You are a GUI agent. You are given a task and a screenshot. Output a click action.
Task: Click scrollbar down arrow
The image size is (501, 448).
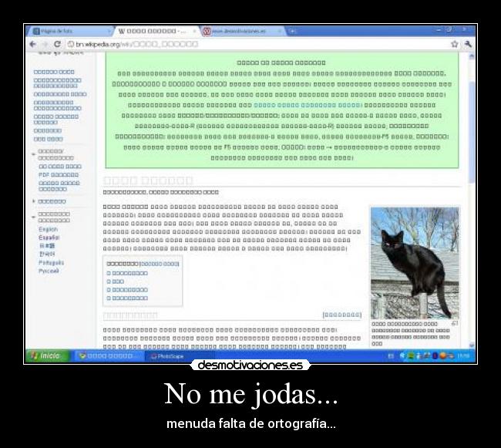click(x=472, y=345)
